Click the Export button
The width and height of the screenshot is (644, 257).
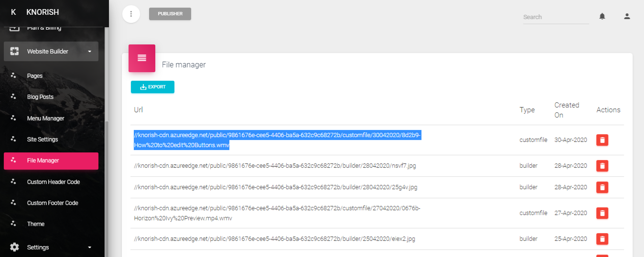pyautogui.click(x=152, y=87)
